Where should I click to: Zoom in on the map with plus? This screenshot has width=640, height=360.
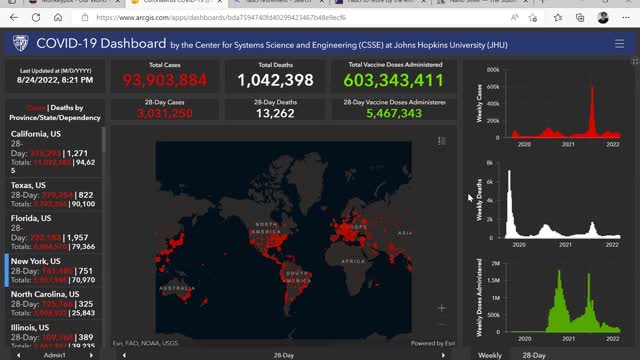tap(441, 308)
